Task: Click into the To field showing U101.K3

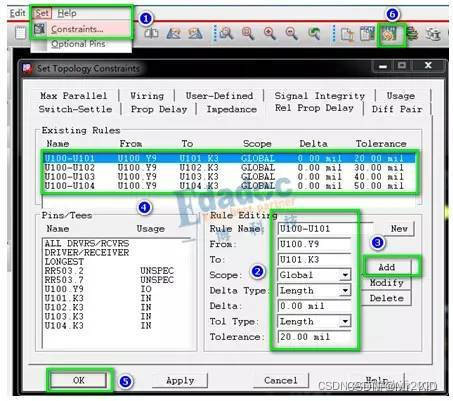Action: click(x=314, y=259)
